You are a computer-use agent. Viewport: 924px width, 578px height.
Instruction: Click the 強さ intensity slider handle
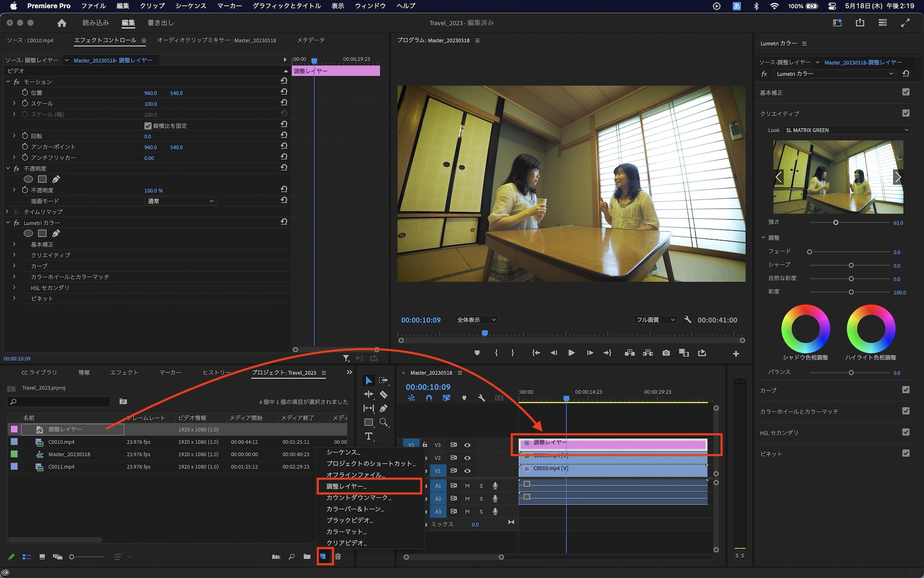[835, 222]
